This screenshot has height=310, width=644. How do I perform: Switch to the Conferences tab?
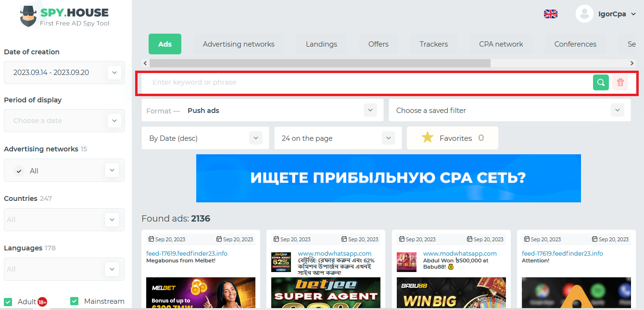point(575,44)
